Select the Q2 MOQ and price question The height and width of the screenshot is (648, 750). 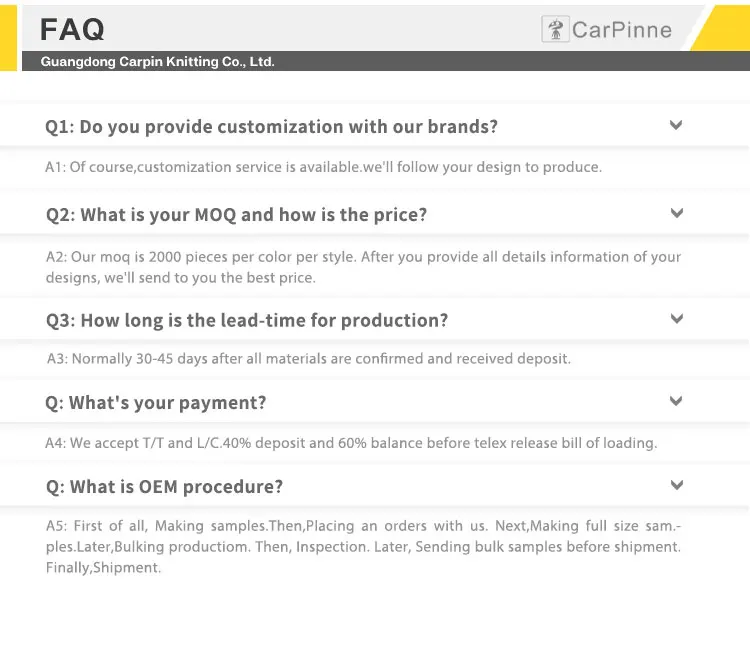click(x=236, y=215)
